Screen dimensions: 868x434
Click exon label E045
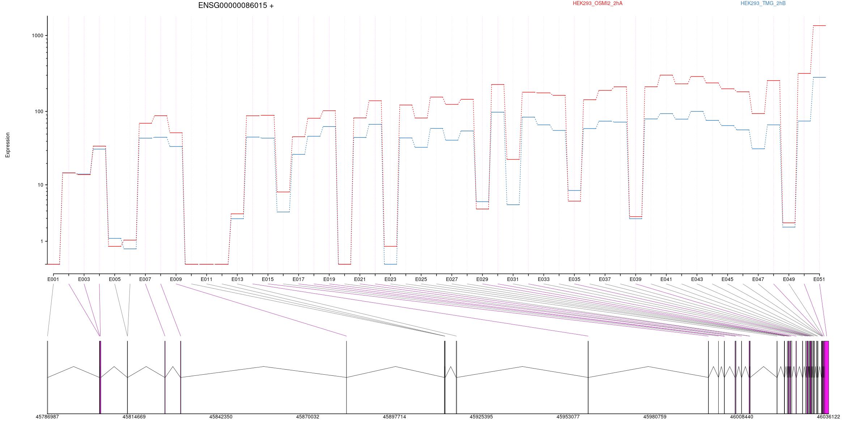727,279
